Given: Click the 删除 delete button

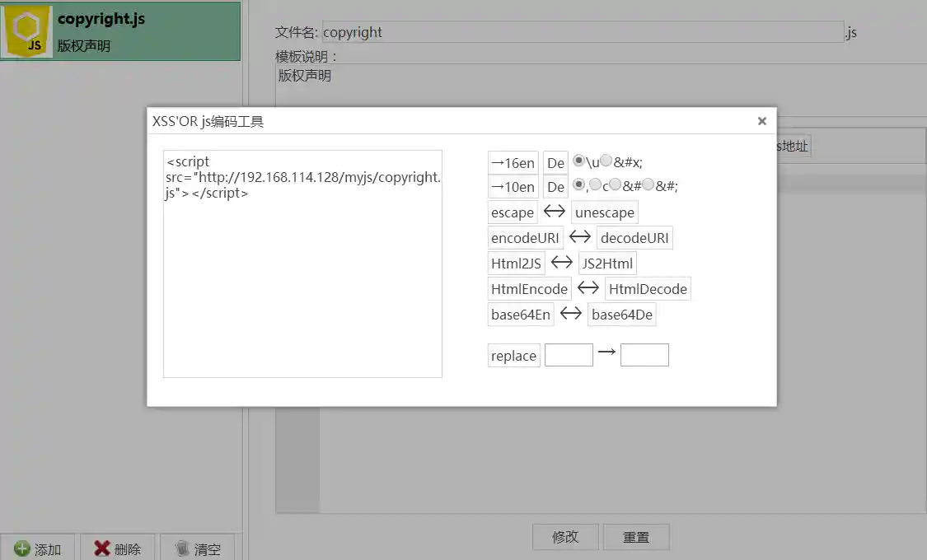Looking at the screenshot, I should [x=118, y=548].
